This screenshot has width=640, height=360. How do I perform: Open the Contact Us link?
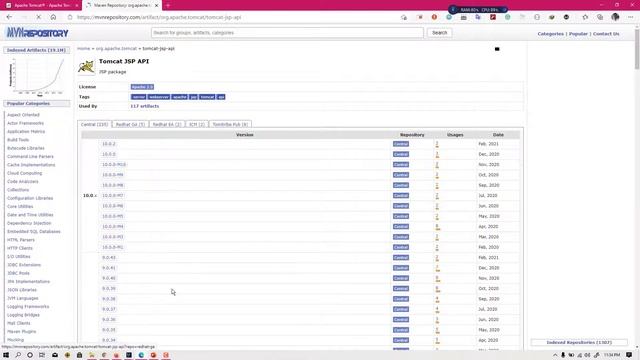[x=606, y=34]
